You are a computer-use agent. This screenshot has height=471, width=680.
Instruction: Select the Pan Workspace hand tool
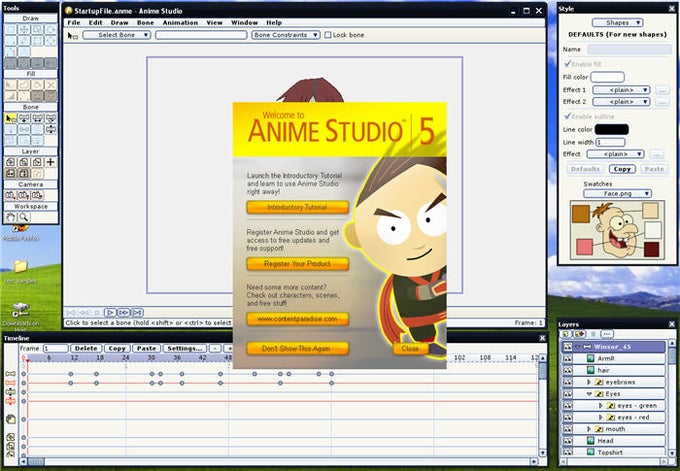10,217
